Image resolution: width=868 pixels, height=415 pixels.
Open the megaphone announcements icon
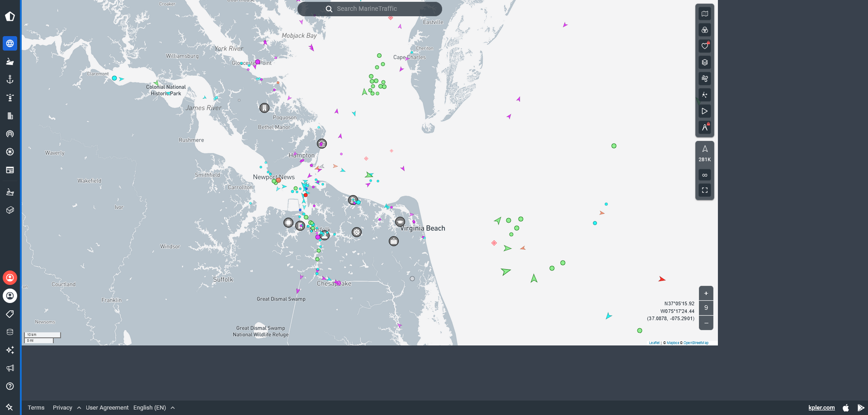click(x=10, y=368)
